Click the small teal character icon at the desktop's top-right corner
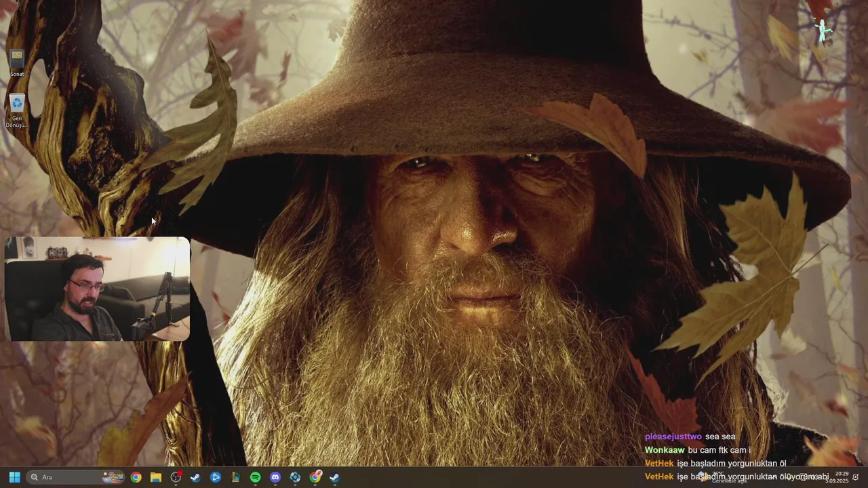868x488 pixels. coord(823,30)
